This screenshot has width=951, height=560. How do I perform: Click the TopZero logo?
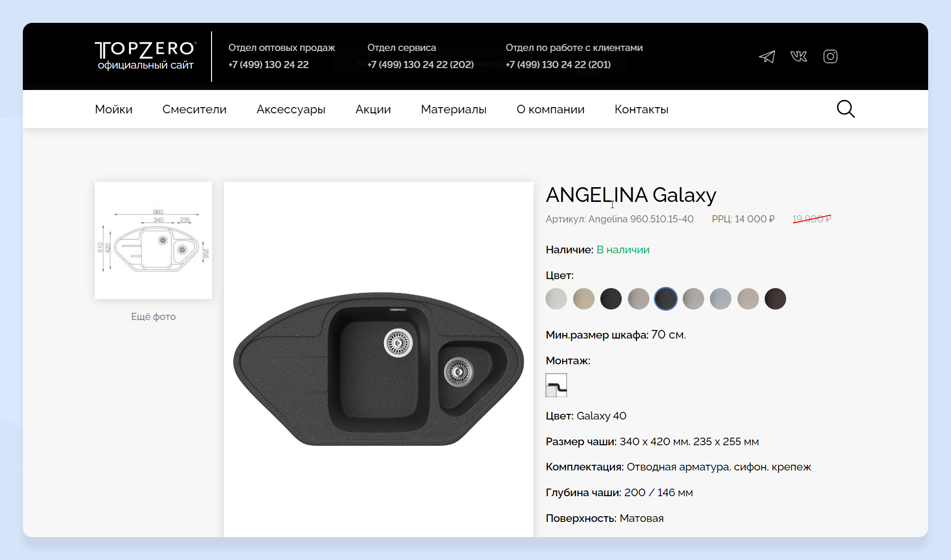coord(145,56)
